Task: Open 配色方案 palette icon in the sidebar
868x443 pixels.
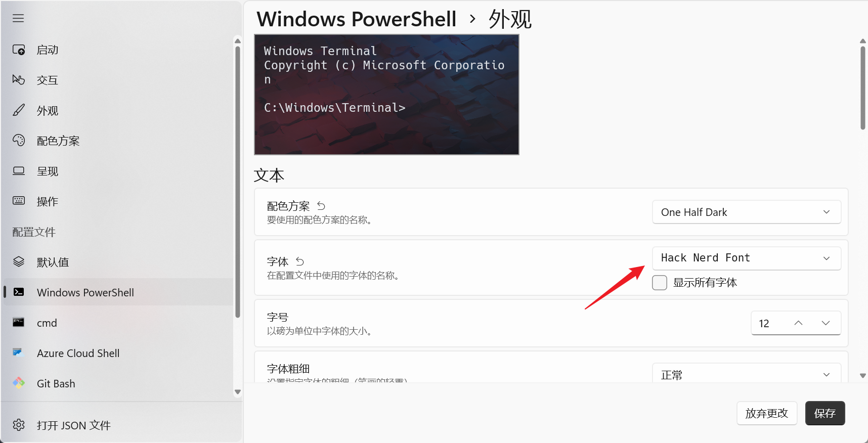Action: (19, 141)
